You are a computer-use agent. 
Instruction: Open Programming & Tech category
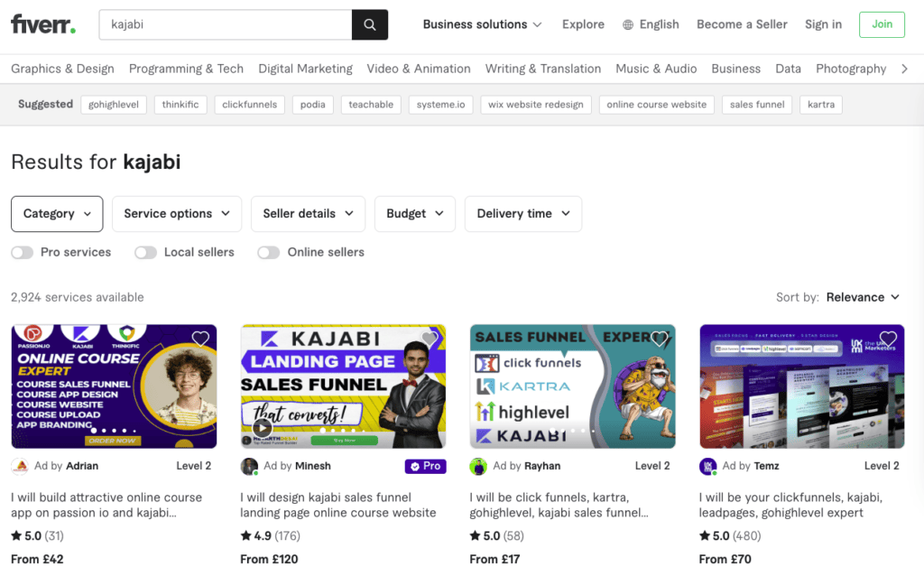pos(186,69)
